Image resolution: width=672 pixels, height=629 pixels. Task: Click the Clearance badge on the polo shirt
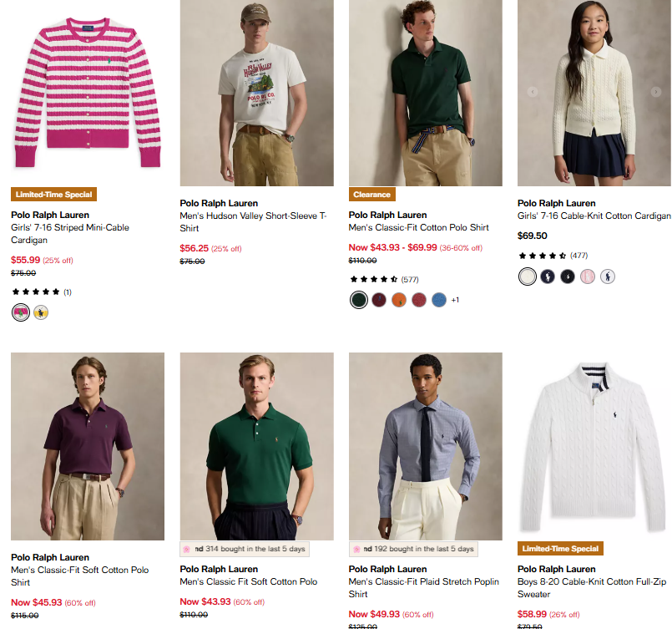tap(372, 195)
